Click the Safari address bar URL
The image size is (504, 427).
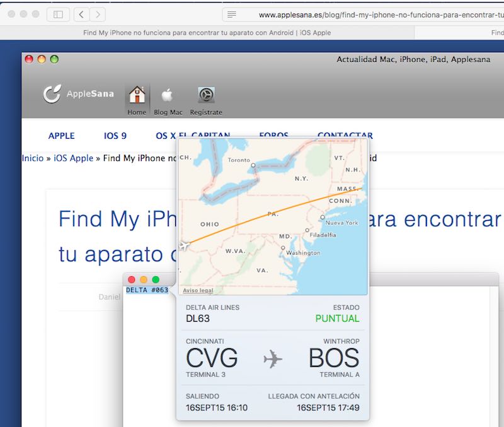[381, 15]
